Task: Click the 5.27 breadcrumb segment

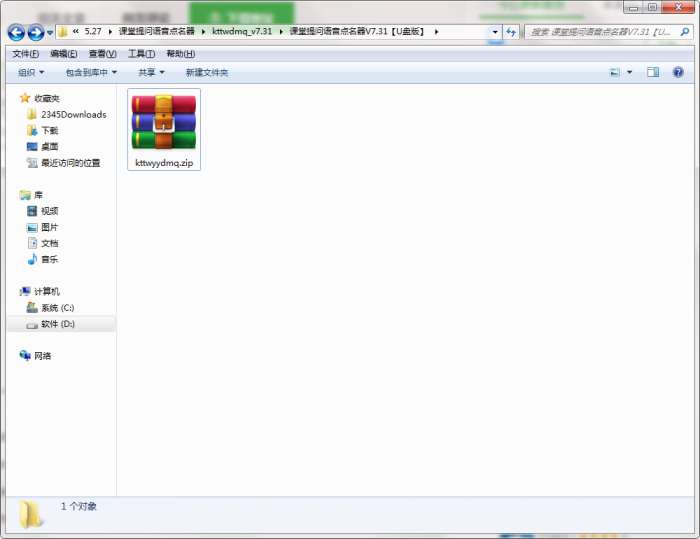Action: pyautogui.click(x=93, y=31)
